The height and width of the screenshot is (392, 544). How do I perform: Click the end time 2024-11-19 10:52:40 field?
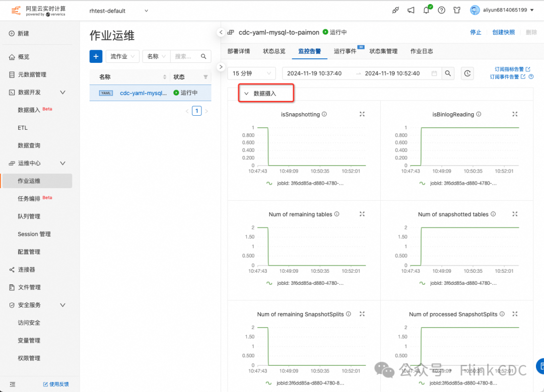392,73
